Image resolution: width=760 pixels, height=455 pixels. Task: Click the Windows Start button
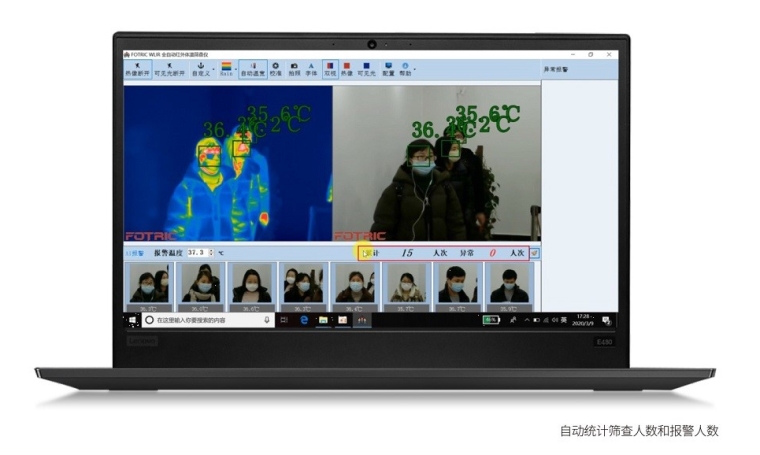pyautogui.click(x=131, y=320)
